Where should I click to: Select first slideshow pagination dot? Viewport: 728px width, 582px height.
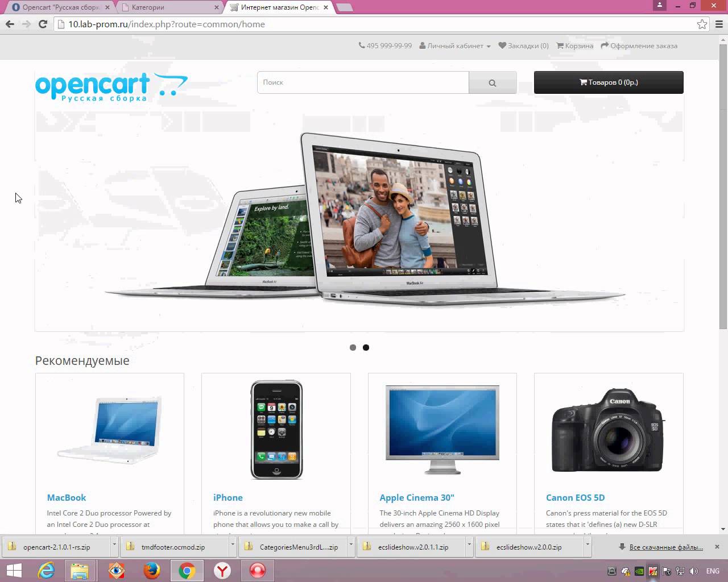353,347
